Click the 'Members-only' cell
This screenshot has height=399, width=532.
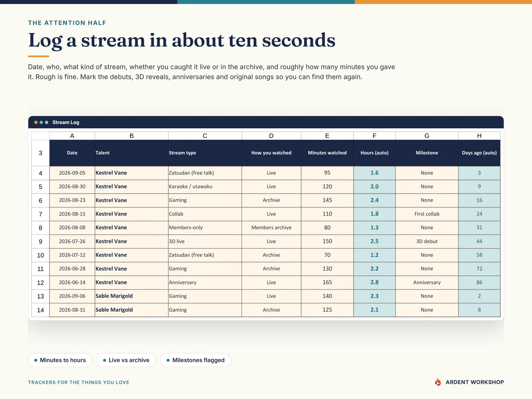click(x=205, y=227)
